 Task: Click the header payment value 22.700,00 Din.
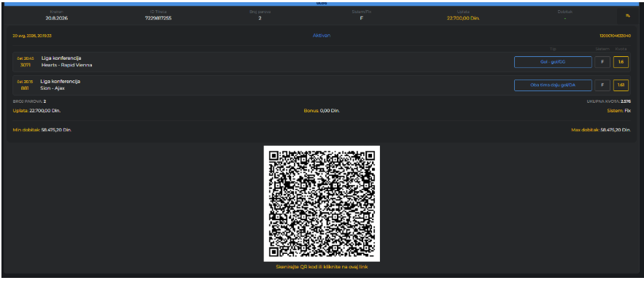point(463,18)
